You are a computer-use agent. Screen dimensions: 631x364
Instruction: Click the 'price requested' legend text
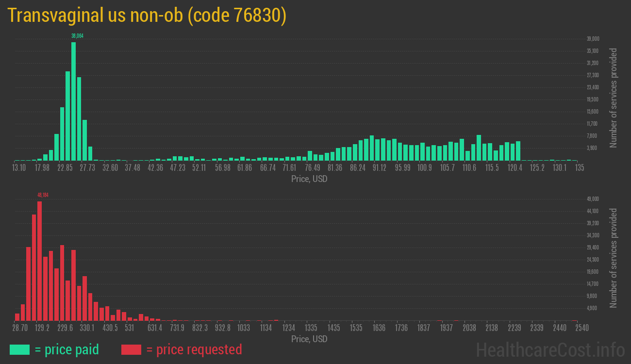click(x=194, y=349)
